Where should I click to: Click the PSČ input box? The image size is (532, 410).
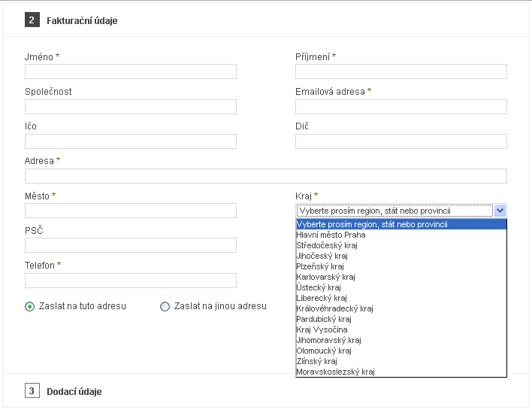[x=131, y=245]
